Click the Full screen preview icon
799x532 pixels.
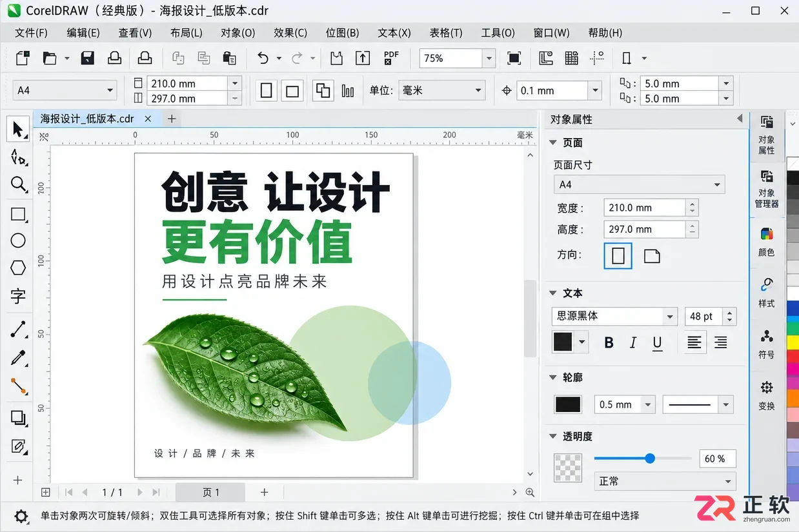click(514, 58)
